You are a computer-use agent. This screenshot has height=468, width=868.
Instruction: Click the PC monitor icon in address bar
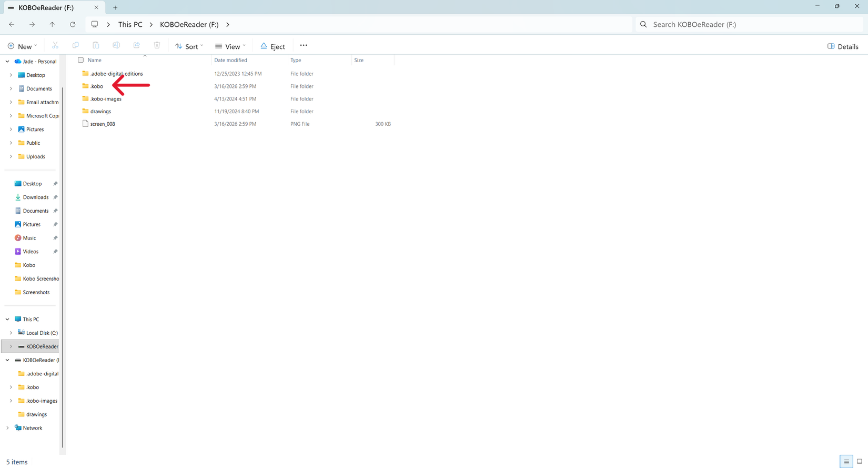(95, 24)
